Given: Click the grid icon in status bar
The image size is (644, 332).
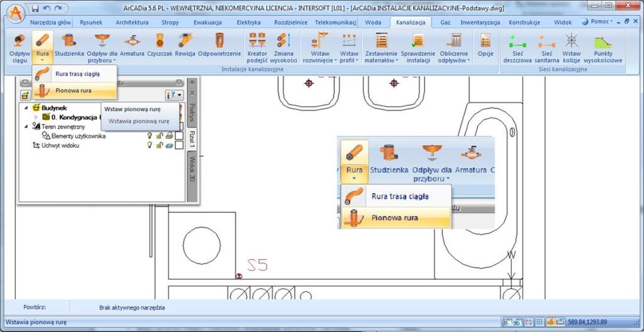Looking at the screenshot, I should (540, 322).
